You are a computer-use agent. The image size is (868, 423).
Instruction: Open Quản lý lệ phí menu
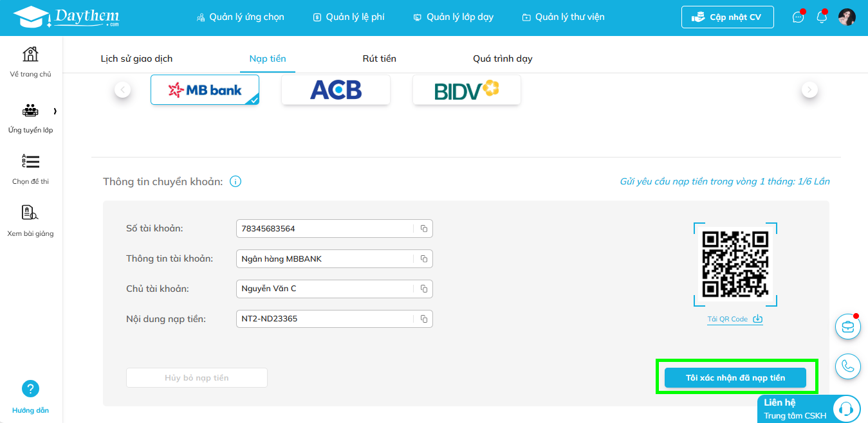pos(348,17)
